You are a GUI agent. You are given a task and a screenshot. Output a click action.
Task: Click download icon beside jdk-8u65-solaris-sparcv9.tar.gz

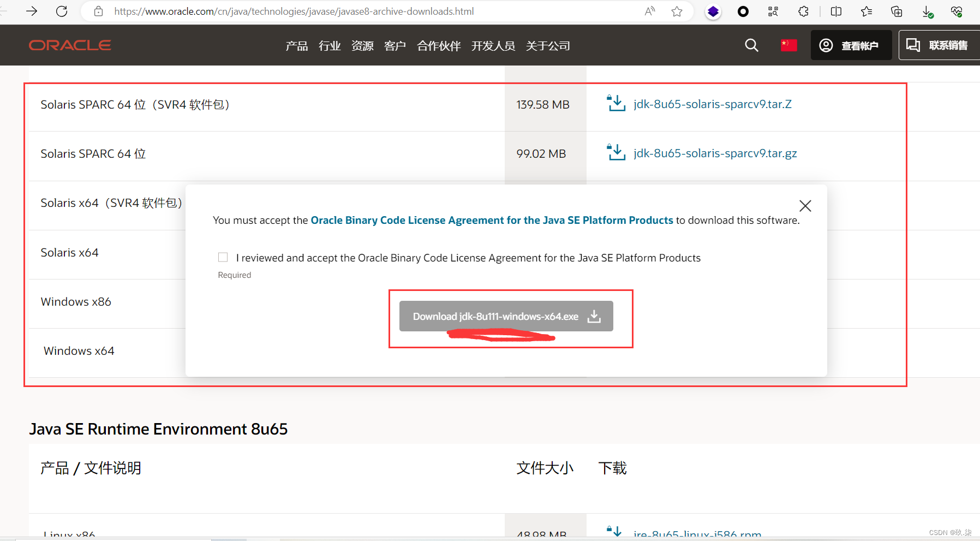coord(616,152)
